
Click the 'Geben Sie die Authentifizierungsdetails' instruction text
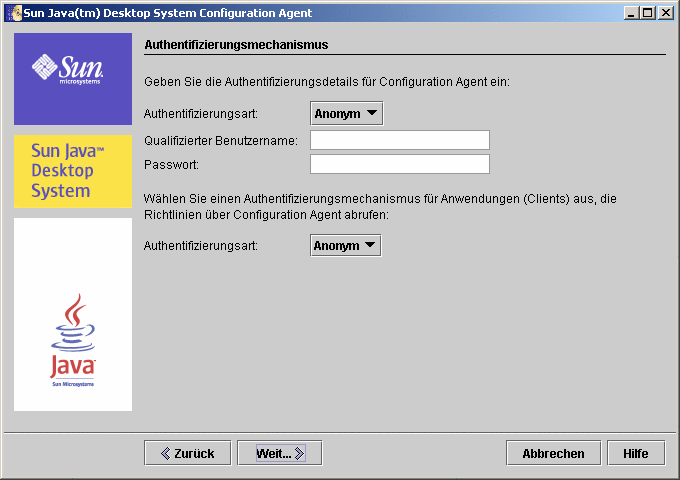pos(327,82)
